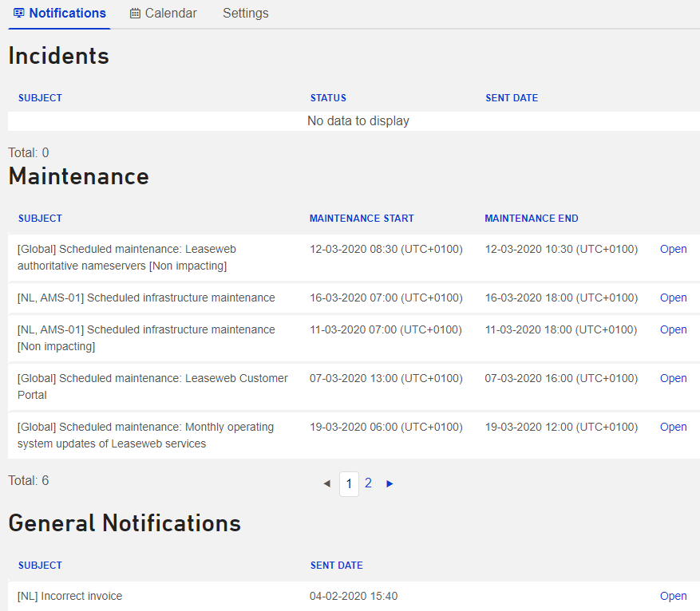Switch to the Calendar tab
This screenshot has width=700, height=611.
pos(164,14)
